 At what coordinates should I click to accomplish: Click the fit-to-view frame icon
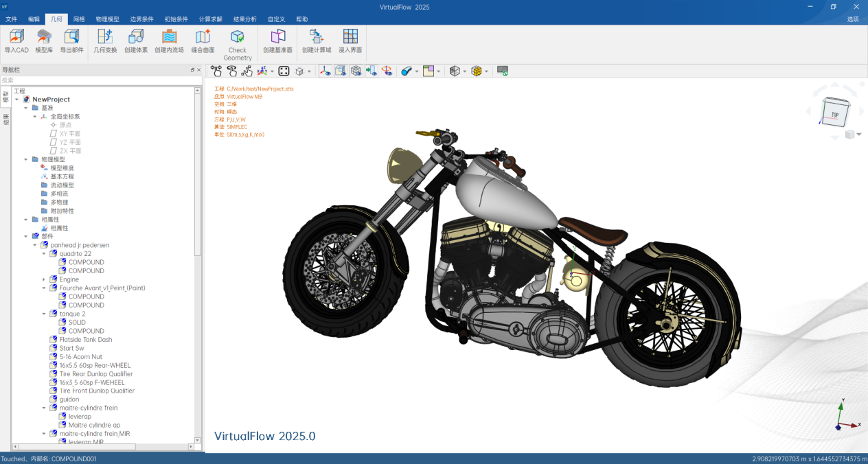pyautogui.click(x=284, y=71)
